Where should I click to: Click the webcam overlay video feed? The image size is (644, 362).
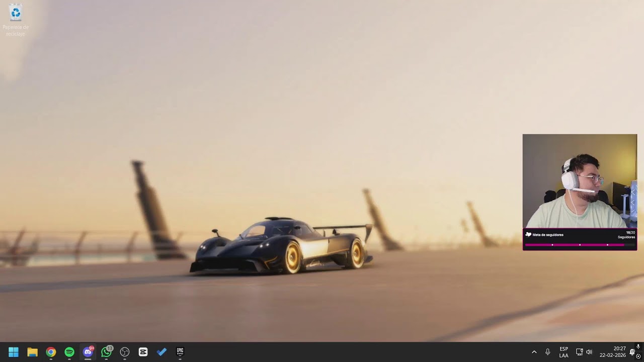580,181
